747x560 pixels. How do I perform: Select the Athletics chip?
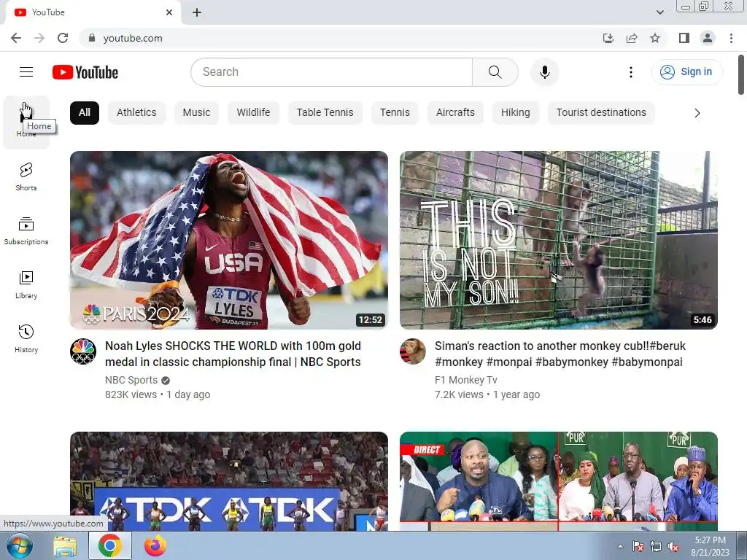[136, 113]
